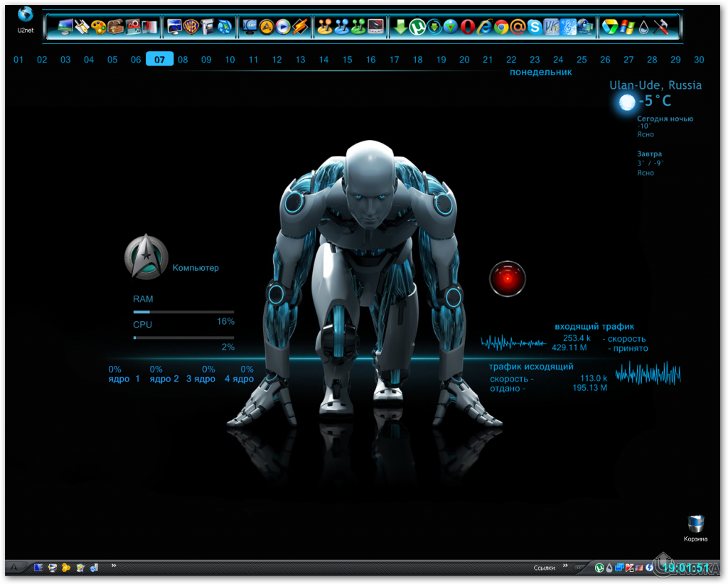The image size is (728, 584).
Task: Open Internet Explorer in the dock
Action: pyautogui.click(x=484, y=27)
